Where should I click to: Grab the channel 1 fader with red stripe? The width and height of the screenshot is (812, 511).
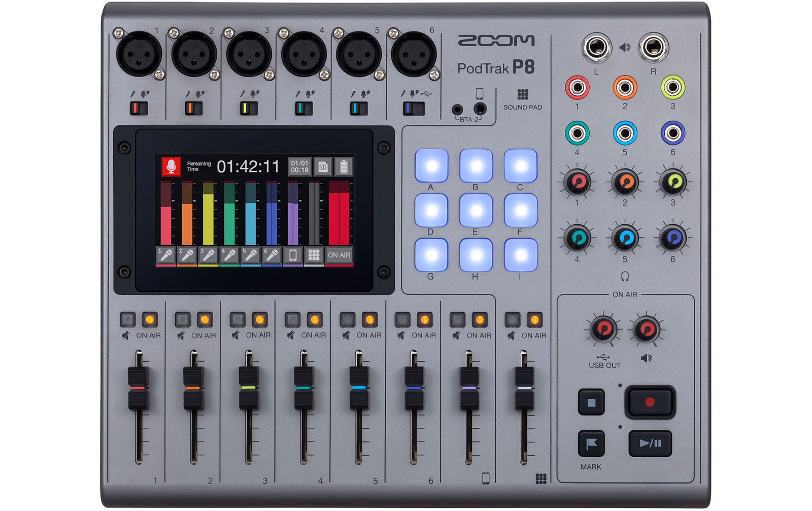[x=138, y=388]
